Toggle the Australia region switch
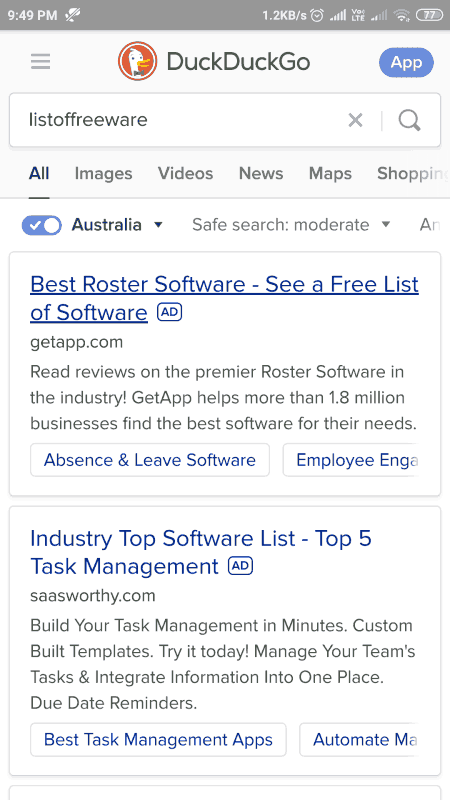 coord(41,225)
